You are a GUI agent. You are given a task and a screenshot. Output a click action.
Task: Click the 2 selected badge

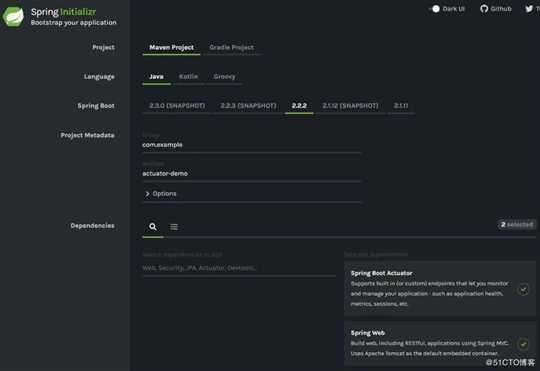[517, 225]
